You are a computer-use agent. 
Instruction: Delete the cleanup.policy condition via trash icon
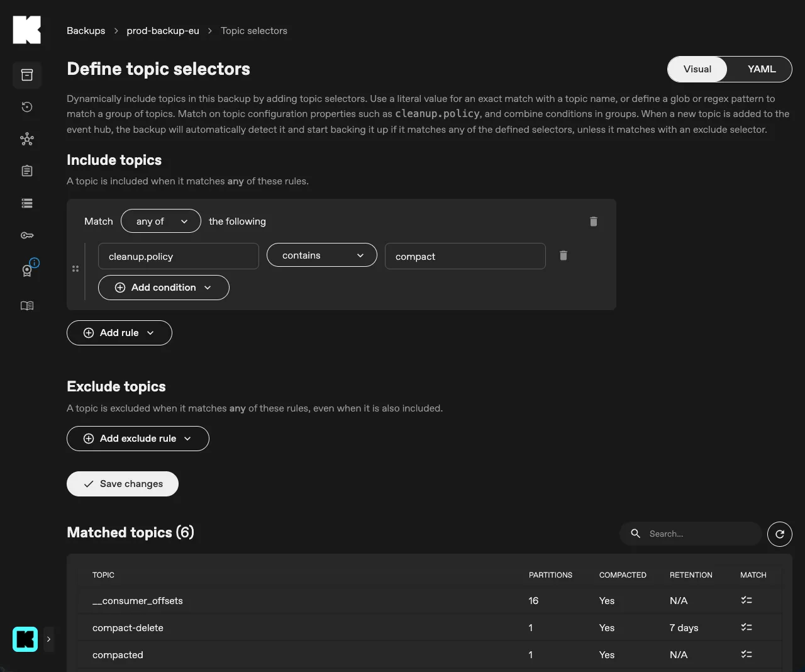click(x=563, y=255)
